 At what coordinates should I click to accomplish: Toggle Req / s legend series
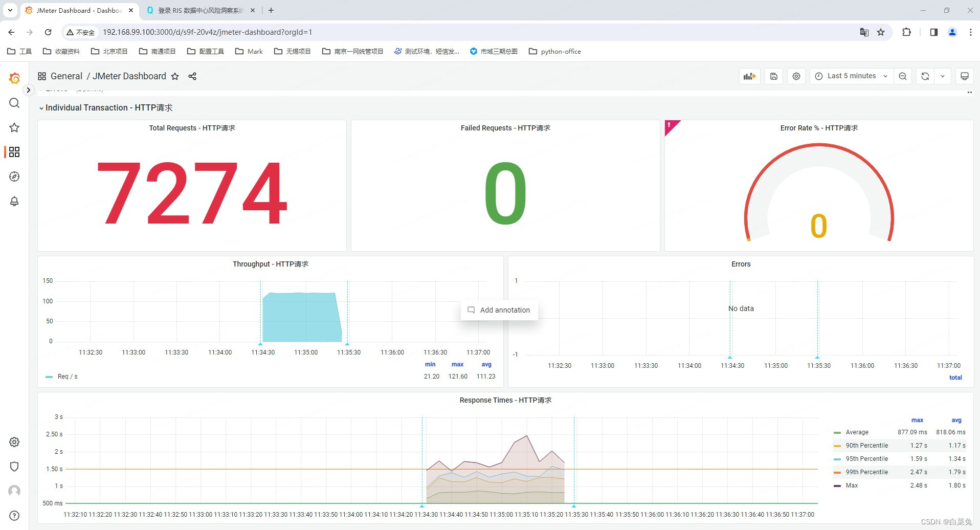[x=68, y=377]
